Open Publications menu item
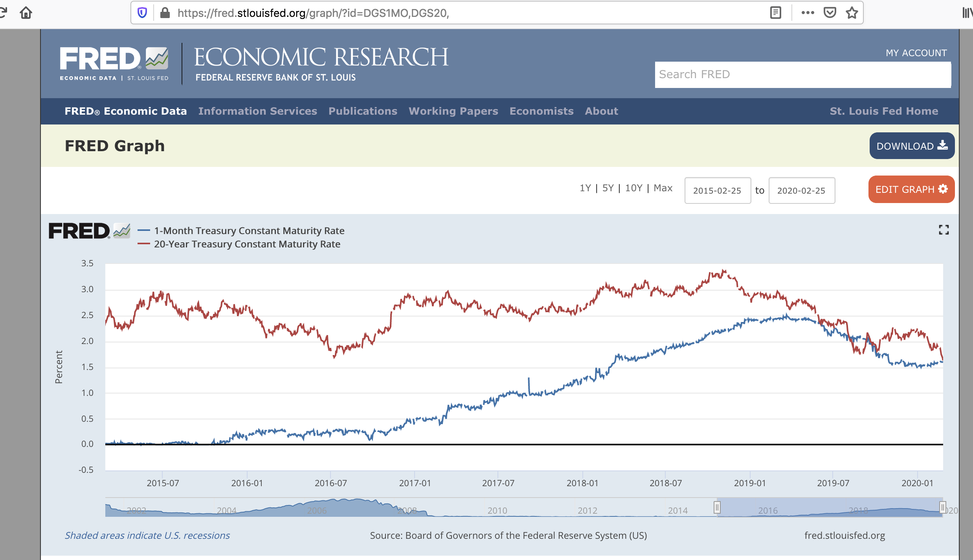Screen dimensions: 973x560 [363, 111]
